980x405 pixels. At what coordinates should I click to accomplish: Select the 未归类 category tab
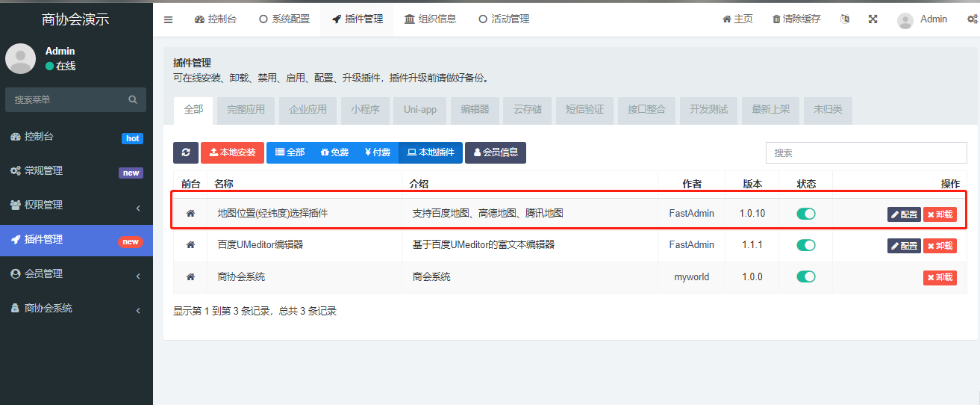[828, 110]
